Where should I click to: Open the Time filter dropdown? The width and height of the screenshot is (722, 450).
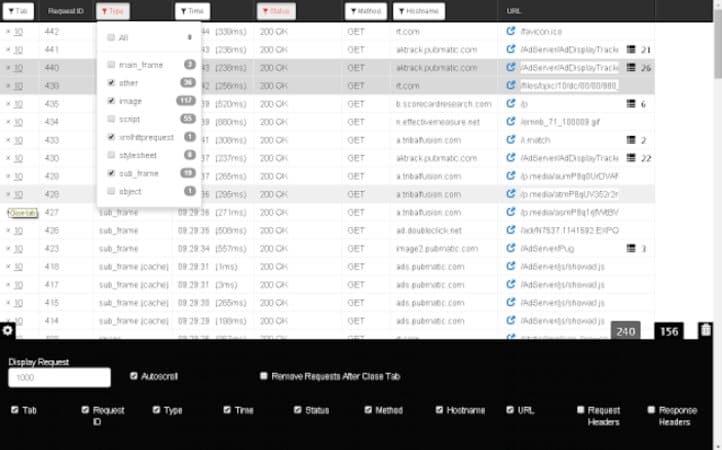(x=192, y=11)
